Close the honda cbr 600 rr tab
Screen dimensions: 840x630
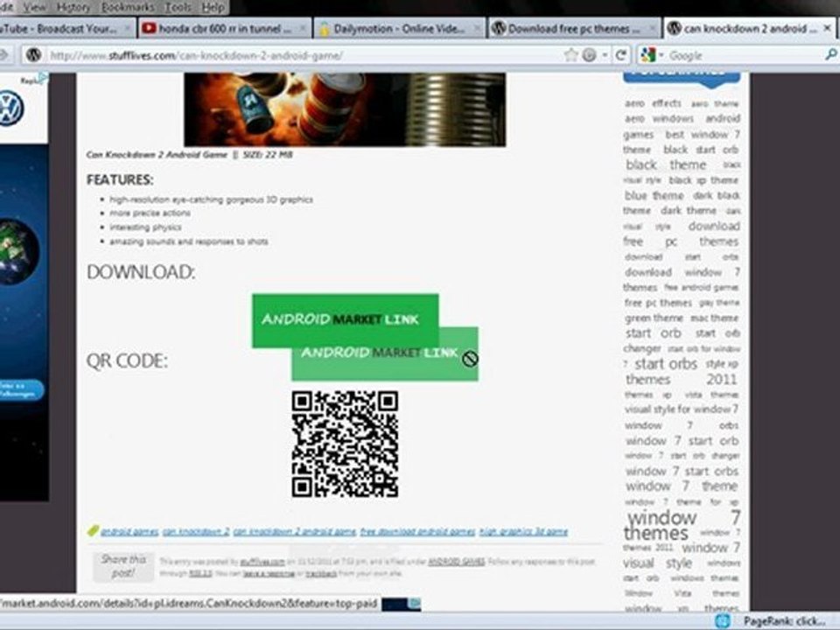303,28
